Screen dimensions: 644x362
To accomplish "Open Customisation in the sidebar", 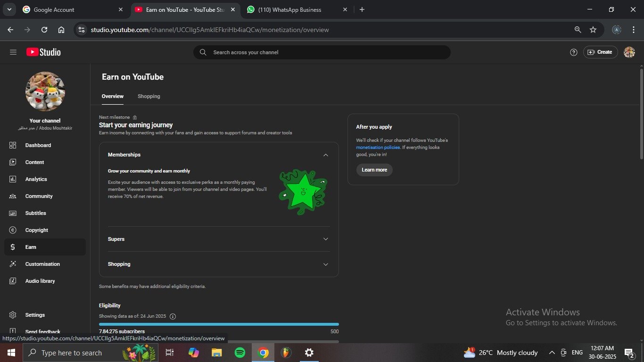I will [x=45, y=264].
